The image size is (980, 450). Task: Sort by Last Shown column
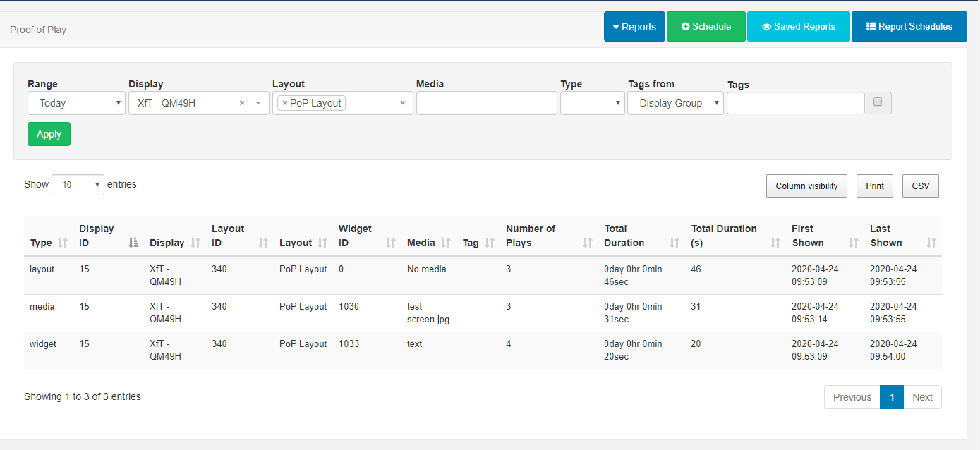931,243
